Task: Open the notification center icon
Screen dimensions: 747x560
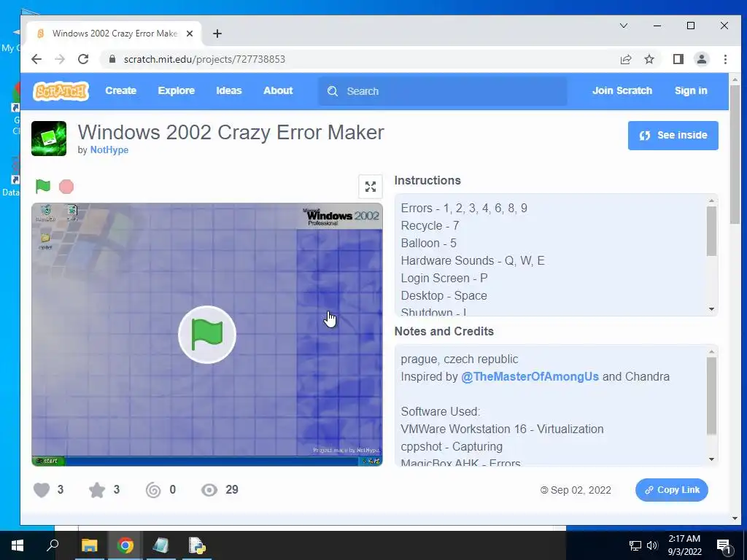Action: (x=724, y=546)
